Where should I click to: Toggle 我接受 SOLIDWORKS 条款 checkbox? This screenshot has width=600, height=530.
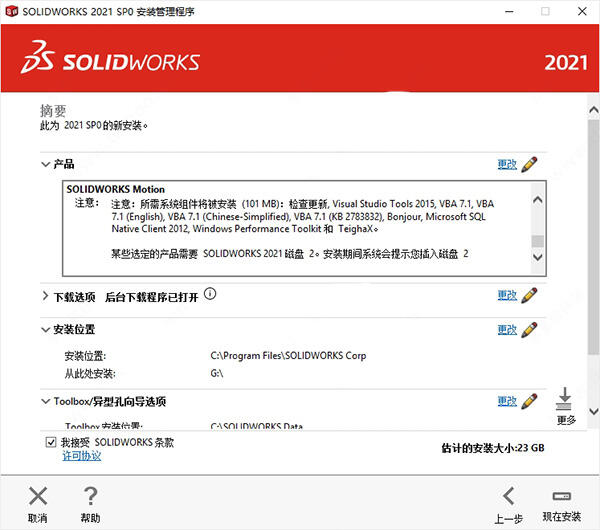51,442
